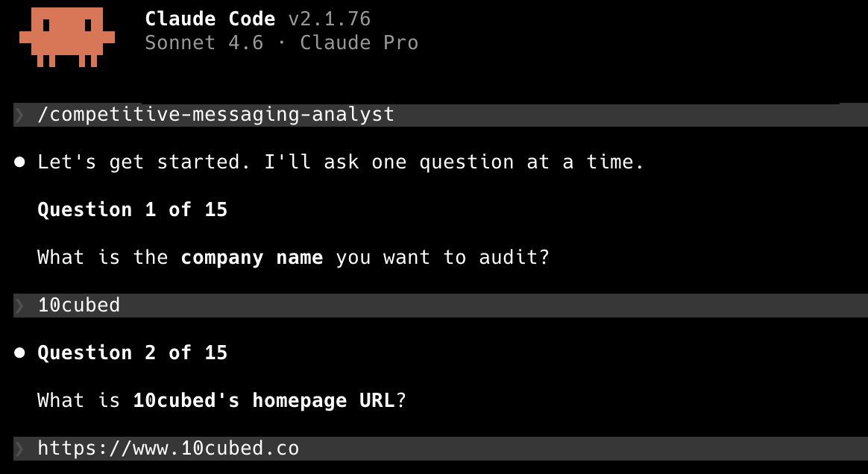Click the "Question 2 of 15" heading
Image resolution: width=868 pixels, height=474 pixels.
point(132,353)
